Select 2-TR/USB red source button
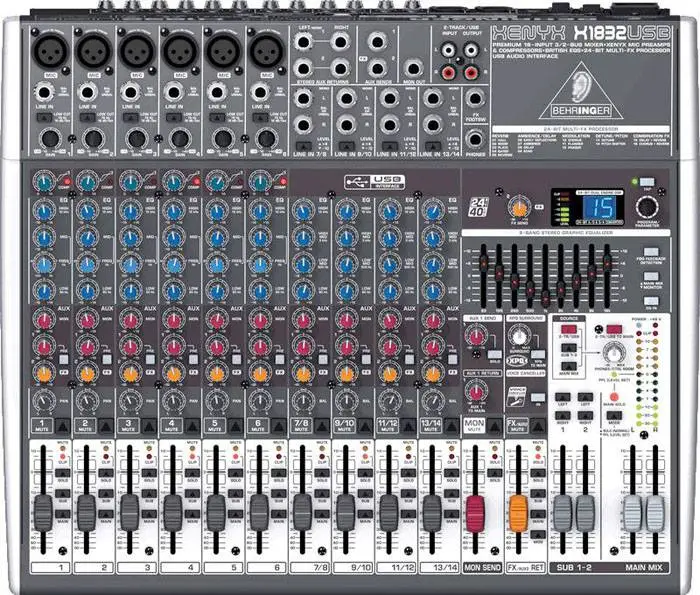The height and width of the screenshot is (595, 700). [x=568, y=326]
